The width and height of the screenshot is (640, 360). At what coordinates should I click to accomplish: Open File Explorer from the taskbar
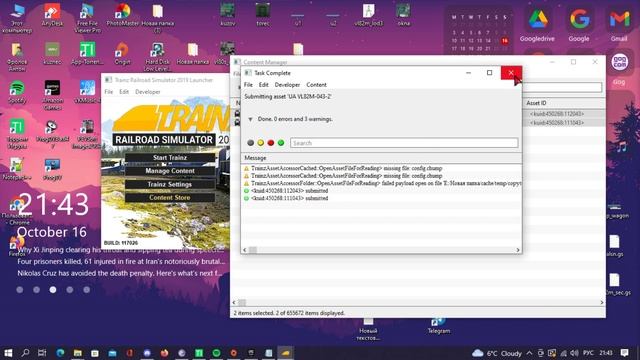point(78,353)
